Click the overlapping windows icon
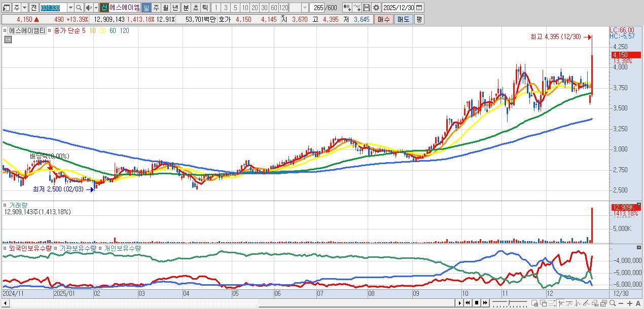Viewport: 644px width, 309px height. point(543,303)
